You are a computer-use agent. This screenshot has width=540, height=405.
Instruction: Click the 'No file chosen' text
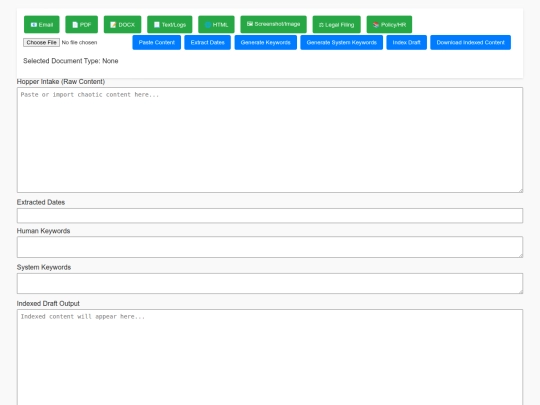coord(79,42)
